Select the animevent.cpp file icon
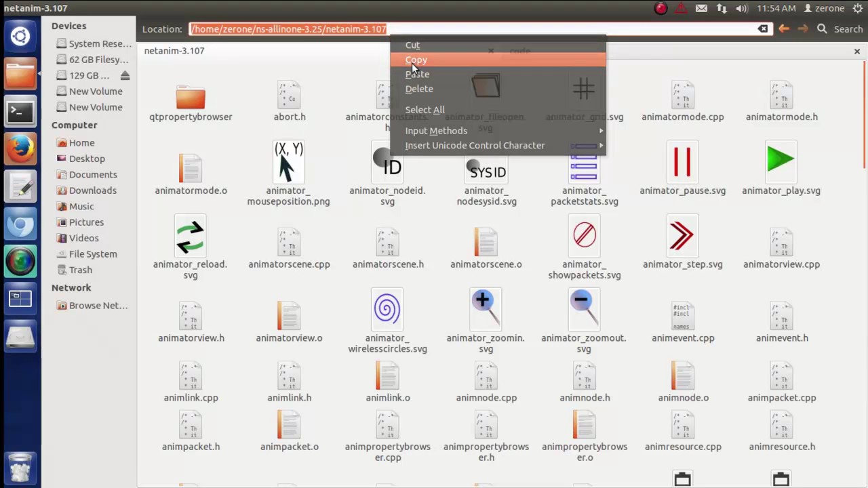 click(683, 317)
